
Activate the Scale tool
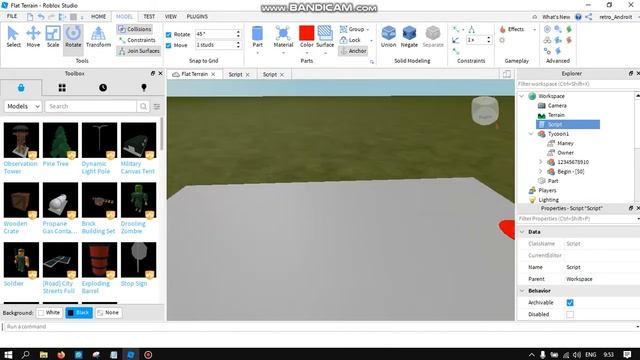53,37
